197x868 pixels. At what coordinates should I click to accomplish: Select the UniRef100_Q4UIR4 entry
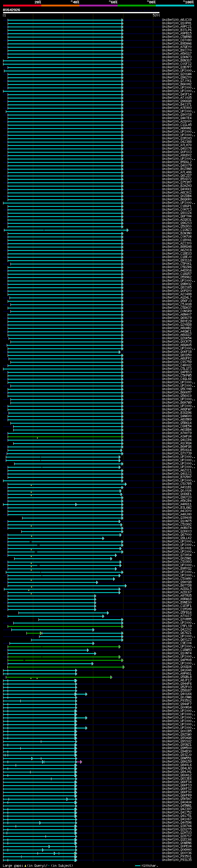[176, 440]
